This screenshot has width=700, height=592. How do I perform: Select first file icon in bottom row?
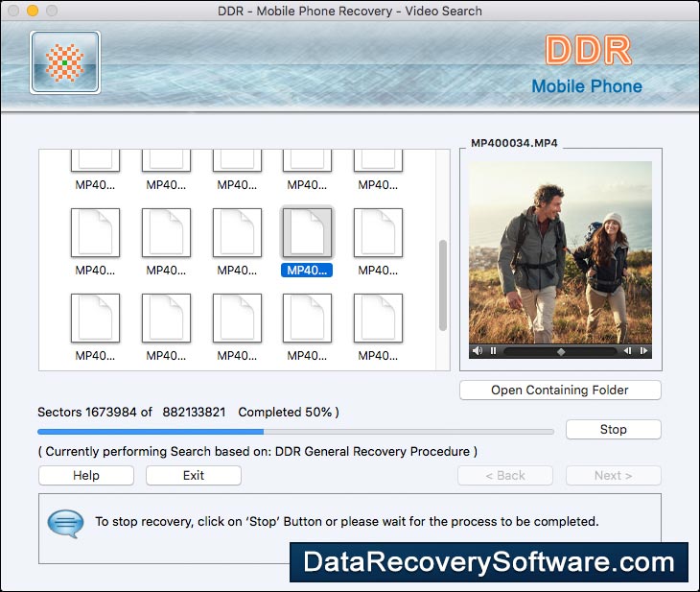tap(95, 319)
